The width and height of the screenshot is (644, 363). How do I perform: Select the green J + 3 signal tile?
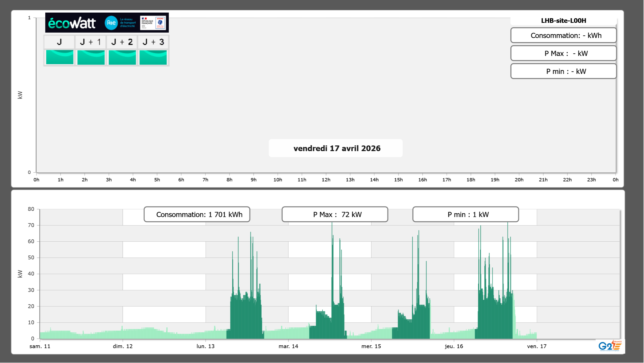coord(153,57)
